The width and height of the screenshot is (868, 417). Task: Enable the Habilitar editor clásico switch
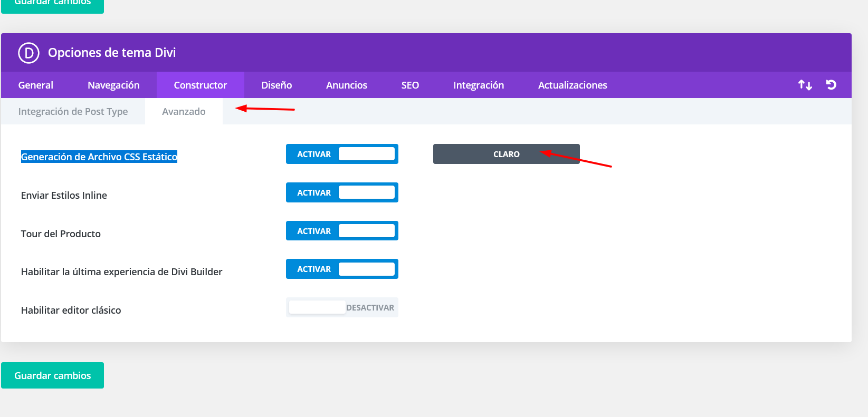click(x=342, y=307)
